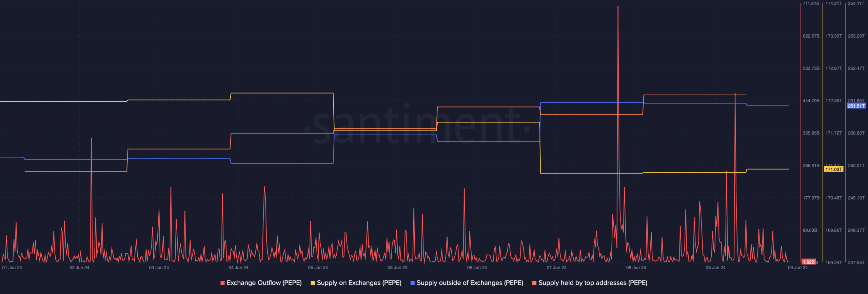Screen dimensions: 868x294
Task: Click the 172.97T axis value
Action: 834,68
